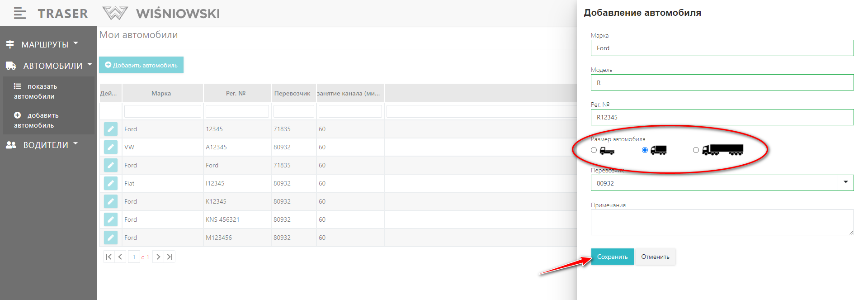Select the small truck size radio
Screen dimensions: 868x300
click(594, 150)
